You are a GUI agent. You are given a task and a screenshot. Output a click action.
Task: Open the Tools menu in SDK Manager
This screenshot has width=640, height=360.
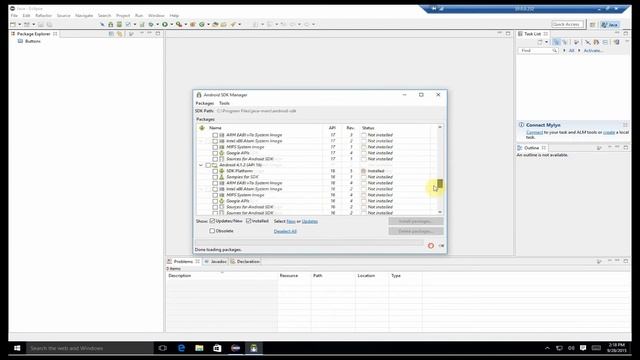point(224,103)
